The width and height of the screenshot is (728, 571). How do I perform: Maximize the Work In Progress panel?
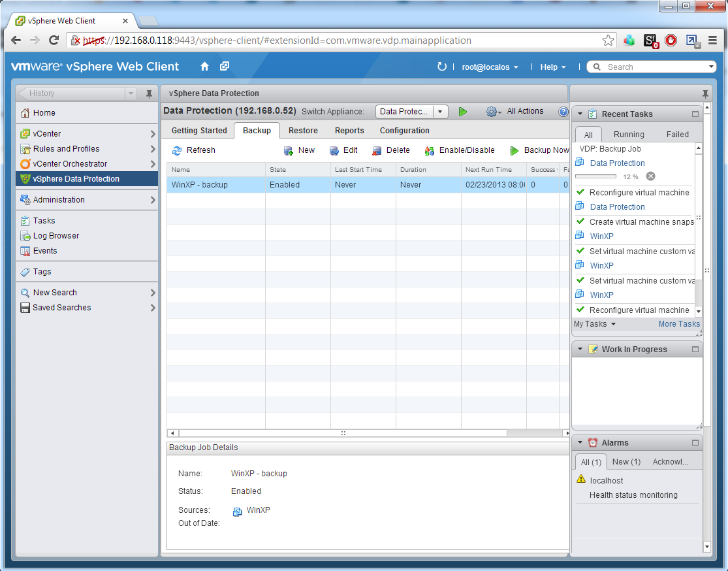(x=695, y=349)
